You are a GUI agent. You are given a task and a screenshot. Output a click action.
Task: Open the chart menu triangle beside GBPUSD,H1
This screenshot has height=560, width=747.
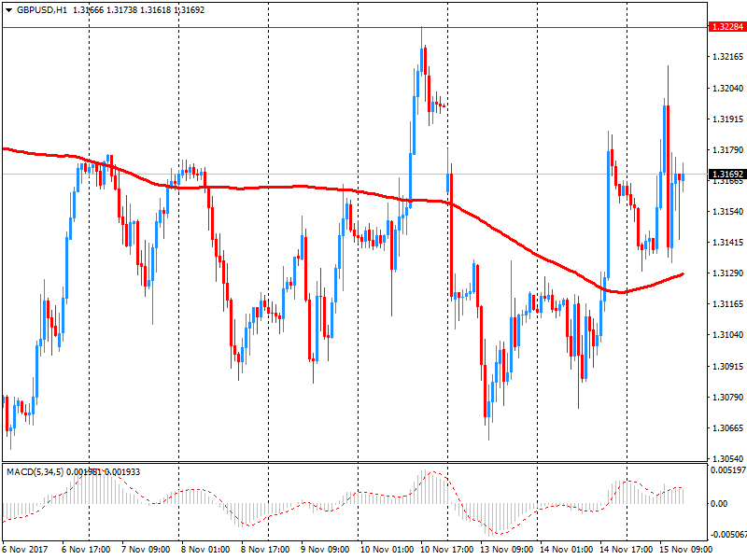point(9,10)
